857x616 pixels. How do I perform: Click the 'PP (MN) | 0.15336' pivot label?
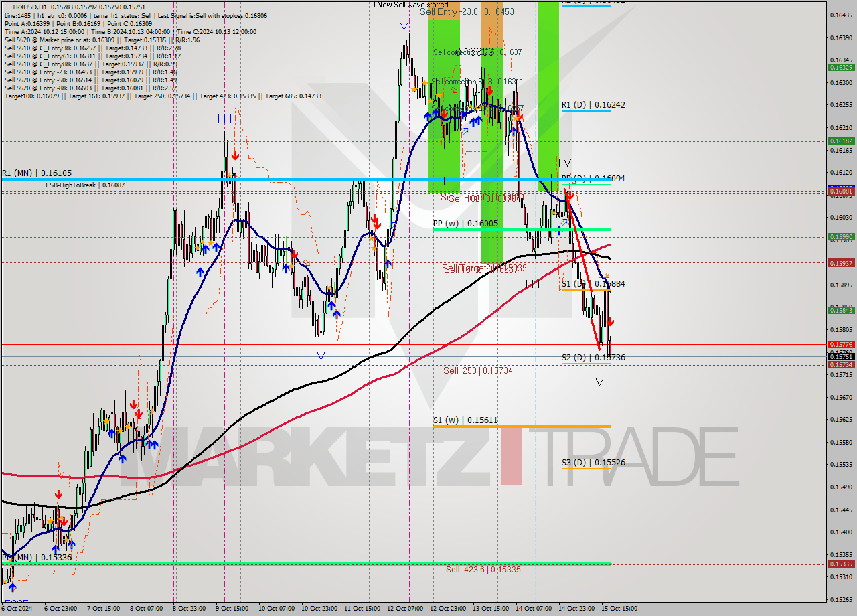coord(36,557)
